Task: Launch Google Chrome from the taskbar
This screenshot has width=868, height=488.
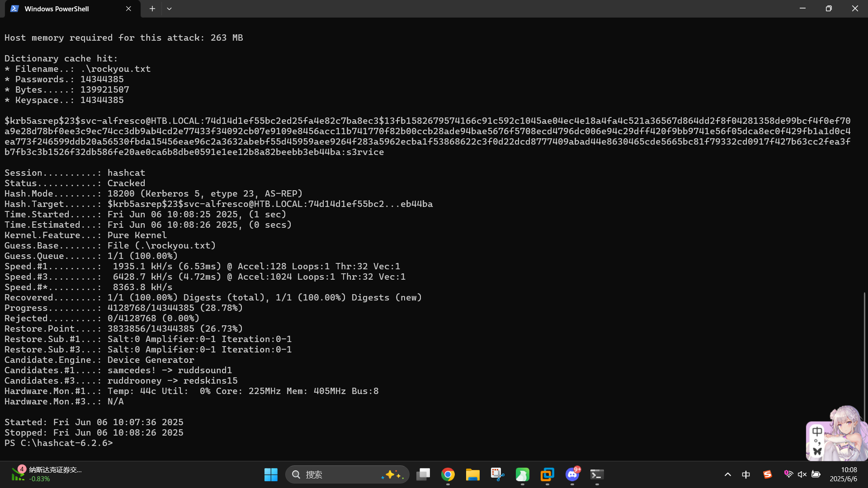Action: (448, 474)
